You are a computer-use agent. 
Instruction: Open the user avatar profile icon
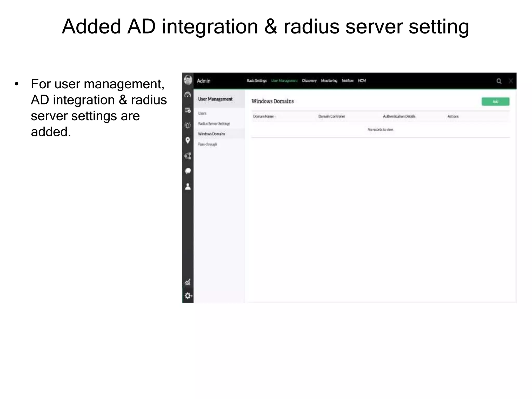(x=188, y=80)
